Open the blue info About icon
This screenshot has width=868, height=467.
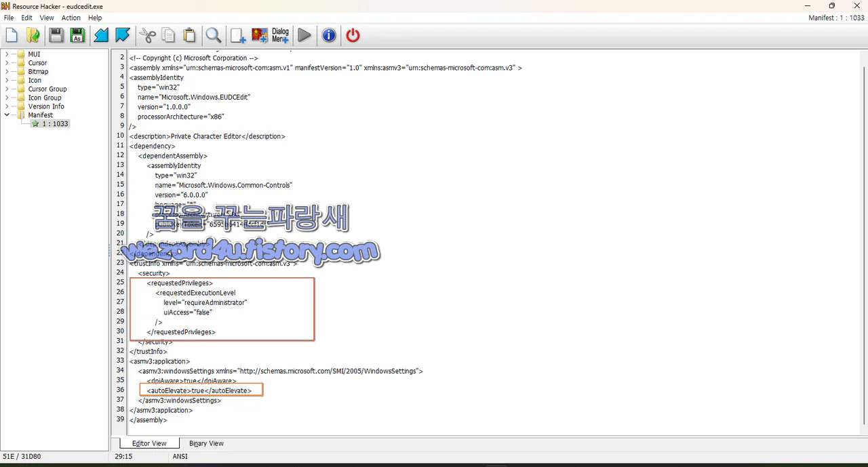tap(329, 35)
